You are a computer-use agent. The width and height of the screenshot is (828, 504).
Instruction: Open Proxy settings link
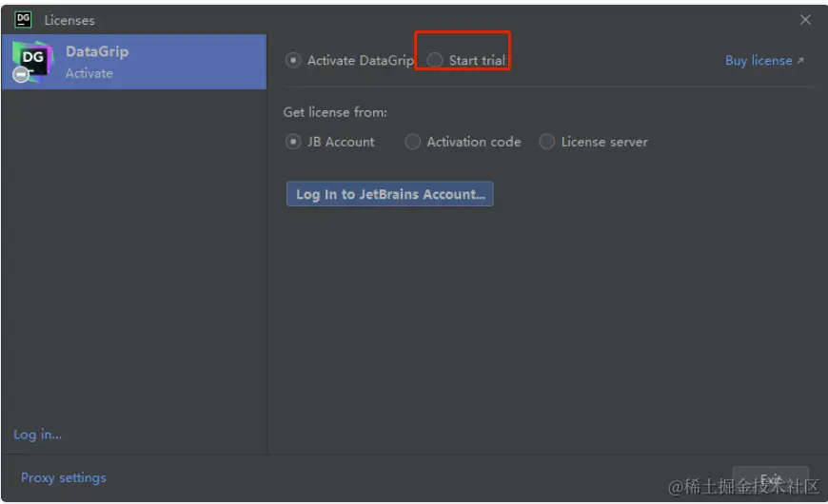(x=64, y=477)
